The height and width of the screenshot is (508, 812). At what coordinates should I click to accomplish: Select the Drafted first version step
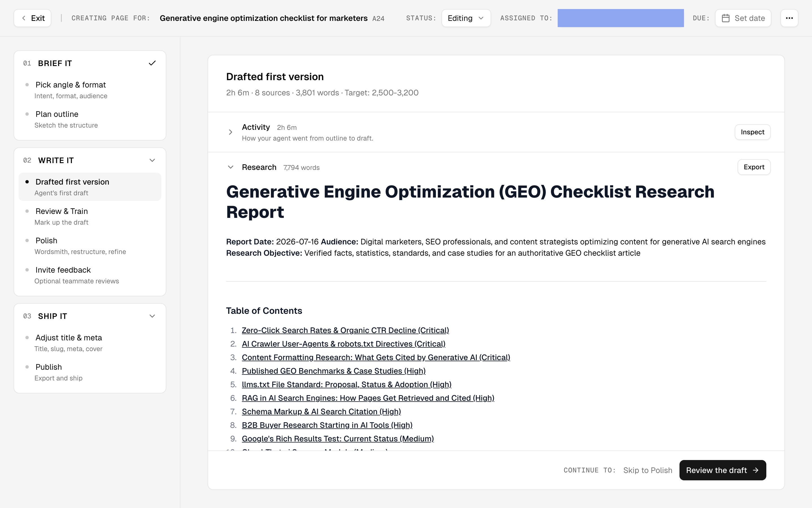click(x=90, y=187)
